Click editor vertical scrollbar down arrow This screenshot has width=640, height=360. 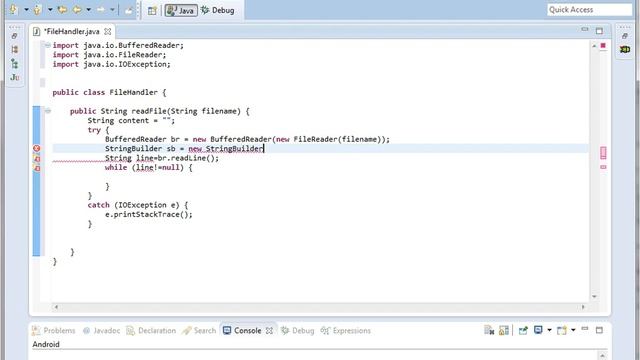594,296
